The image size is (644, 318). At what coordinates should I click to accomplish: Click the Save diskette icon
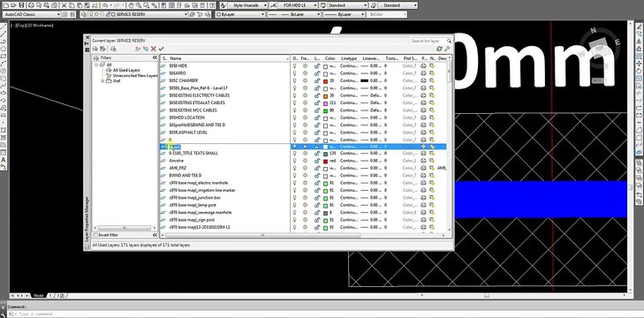click(x=21, y=5)
